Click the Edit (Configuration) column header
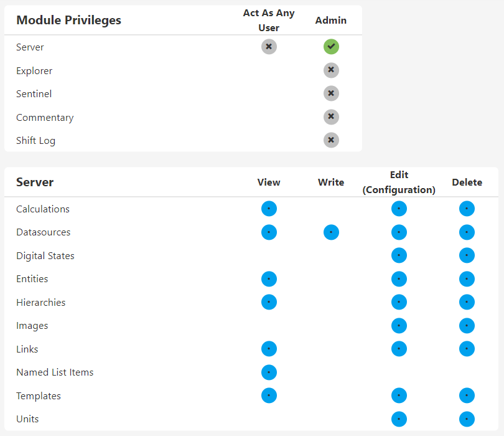 pyautogui.click(x=399, y=182)
